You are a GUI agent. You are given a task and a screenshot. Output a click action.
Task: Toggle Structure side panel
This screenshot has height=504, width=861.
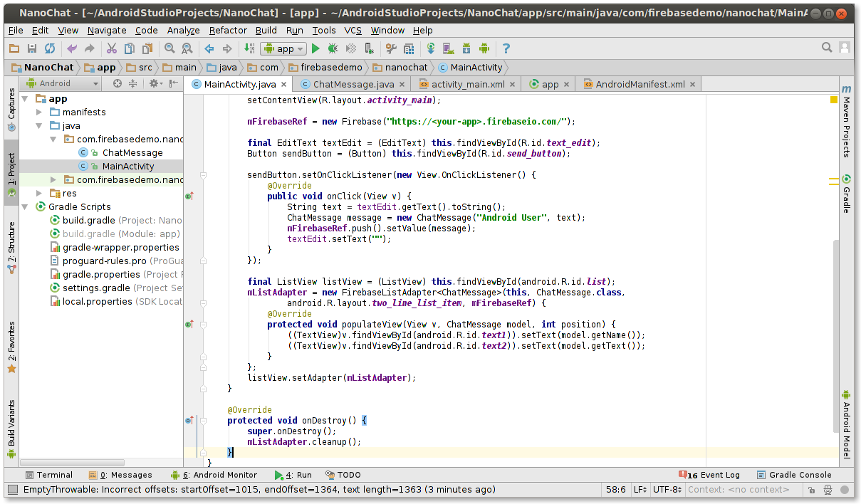point(11,249)
